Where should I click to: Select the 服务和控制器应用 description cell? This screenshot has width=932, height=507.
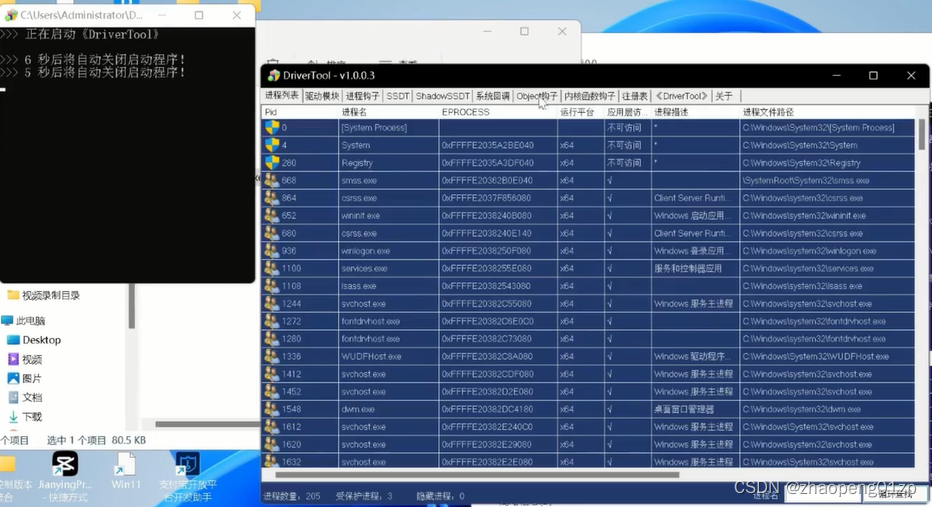(695, 268)
